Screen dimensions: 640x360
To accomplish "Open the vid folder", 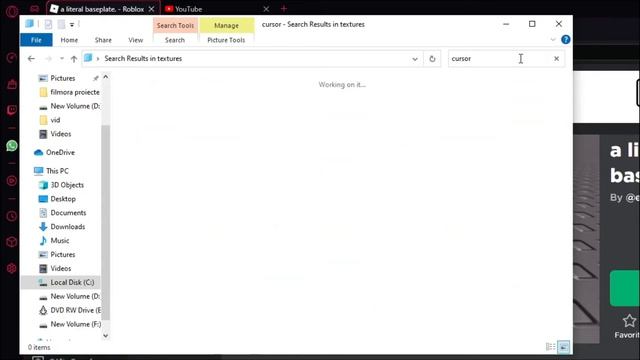I will click(55, 120).
